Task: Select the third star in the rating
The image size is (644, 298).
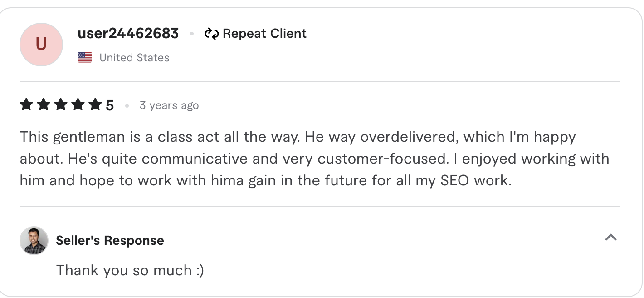Action: click(61, 104)
